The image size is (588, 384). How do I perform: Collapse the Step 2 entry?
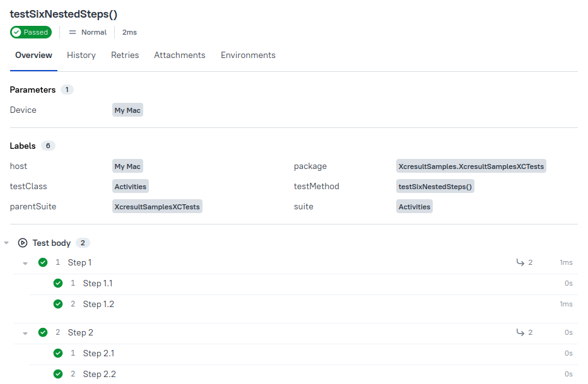[25, 332]
